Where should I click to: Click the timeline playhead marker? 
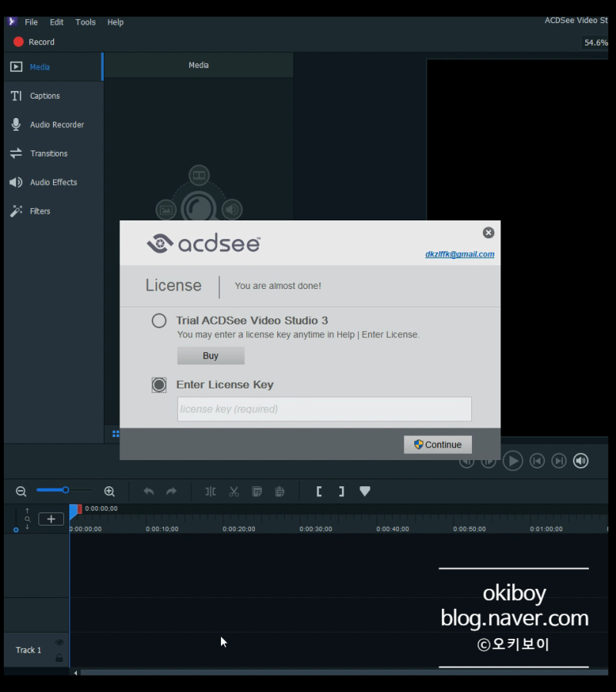click(x=73, y=511)
